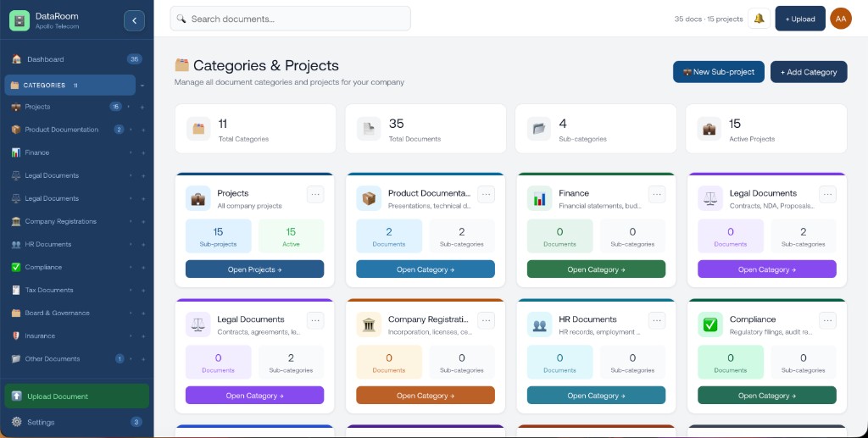
Task: Click the Sub-categories folder stat icon
Action: pos(538,129)
